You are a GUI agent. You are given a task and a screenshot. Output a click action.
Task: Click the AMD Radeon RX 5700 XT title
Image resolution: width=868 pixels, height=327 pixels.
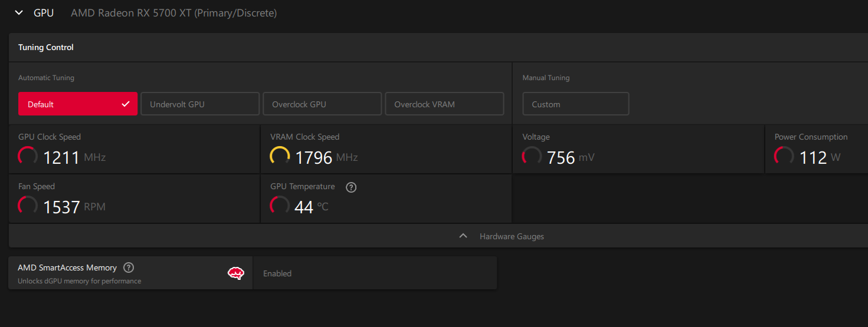pyautogui.click(x=173, y=12)
